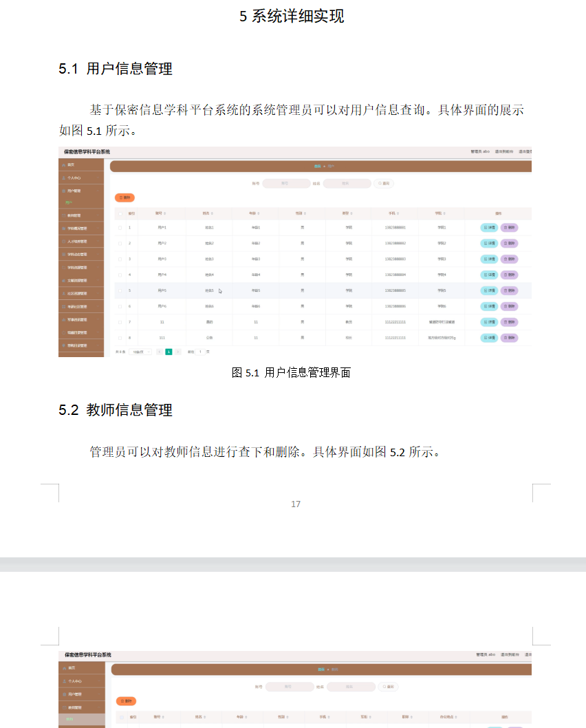Click the 文献资源管理 sidebar icon
This screenshot has width=586, height=728.
(x=63, y=281)
